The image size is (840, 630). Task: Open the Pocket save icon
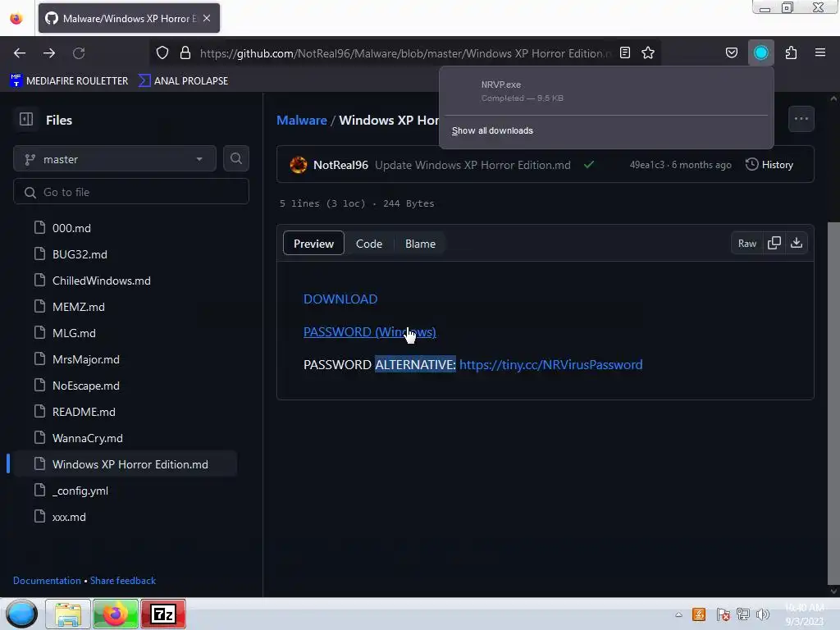(x=731, y=52)
